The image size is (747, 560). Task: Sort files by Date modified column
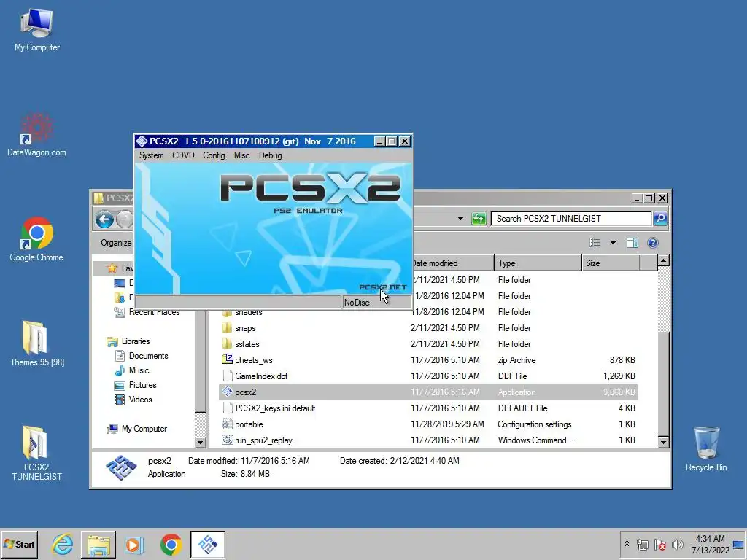click(452, 263)
